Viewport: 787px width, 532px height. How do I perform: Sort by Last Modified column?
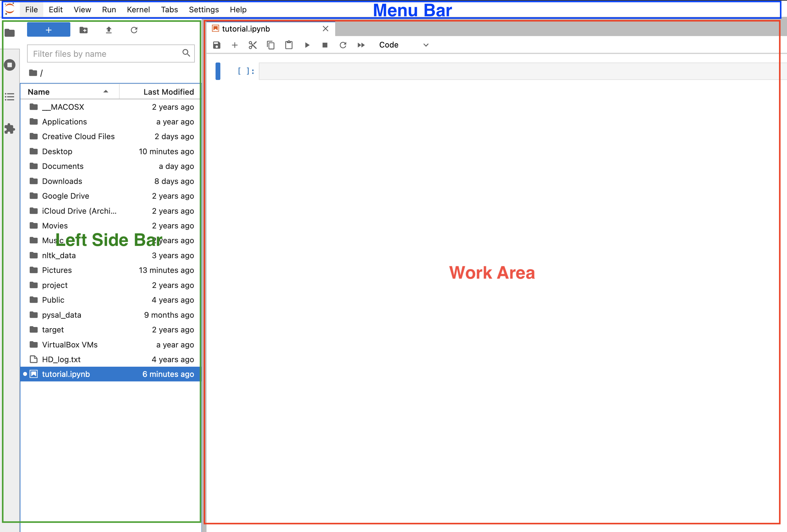coord(168,92)
